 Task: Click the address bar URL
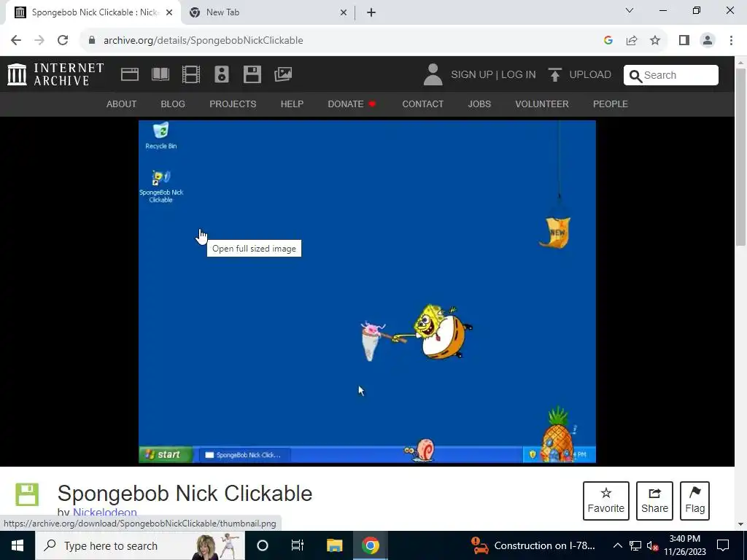point(204,41)
